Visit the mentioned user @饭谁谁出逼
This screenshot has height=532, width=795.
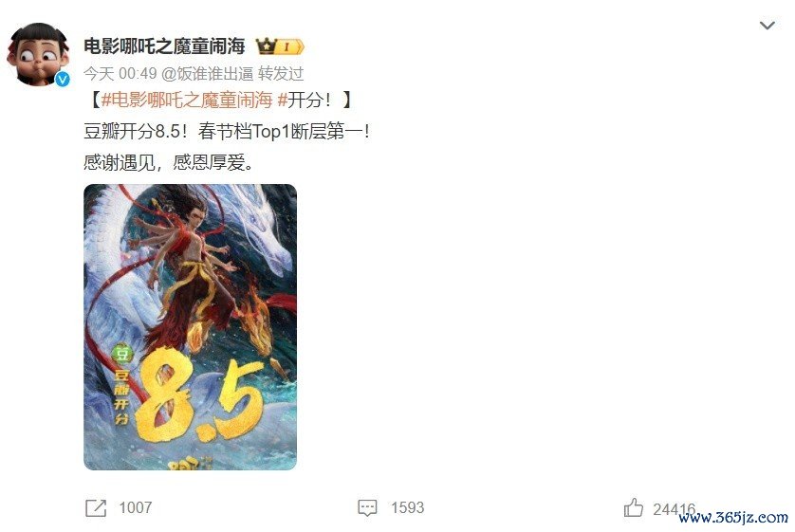pyautogui.click(x=208, y=74)
